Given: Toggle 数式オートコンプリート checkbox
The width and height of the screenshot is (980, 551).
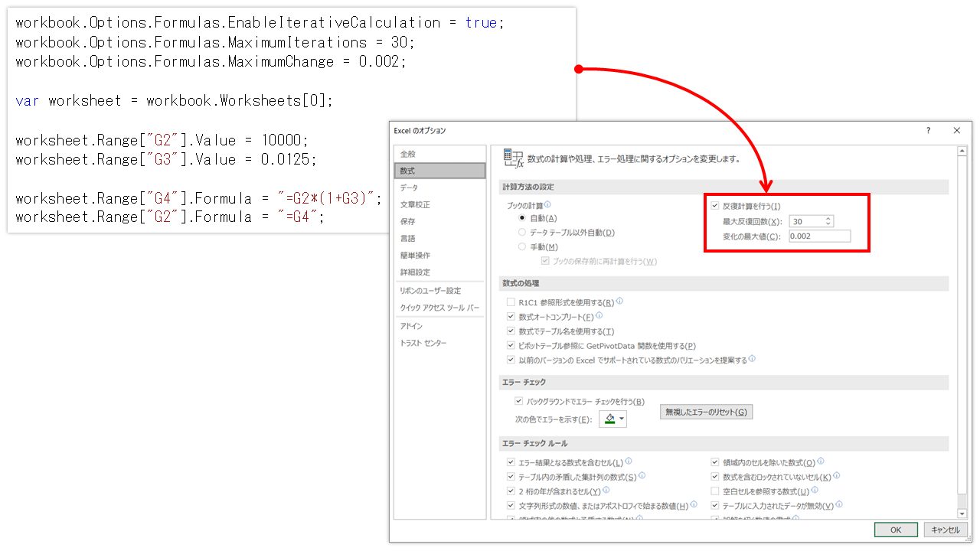Looking at the screenshot, I should coord(511,317).
